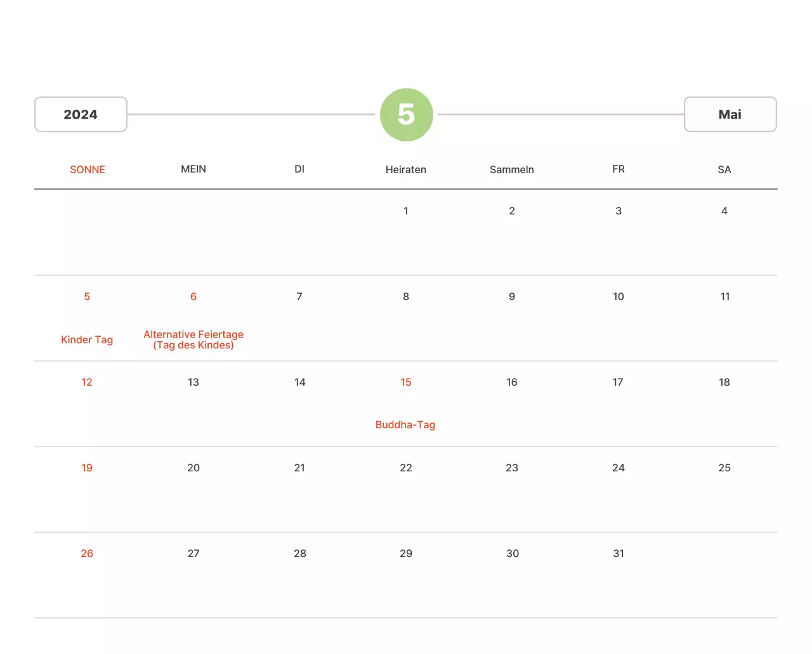Select date 9 under Sammeln
The height and width of the screenshot is (654, 812).
coord(512,296)
